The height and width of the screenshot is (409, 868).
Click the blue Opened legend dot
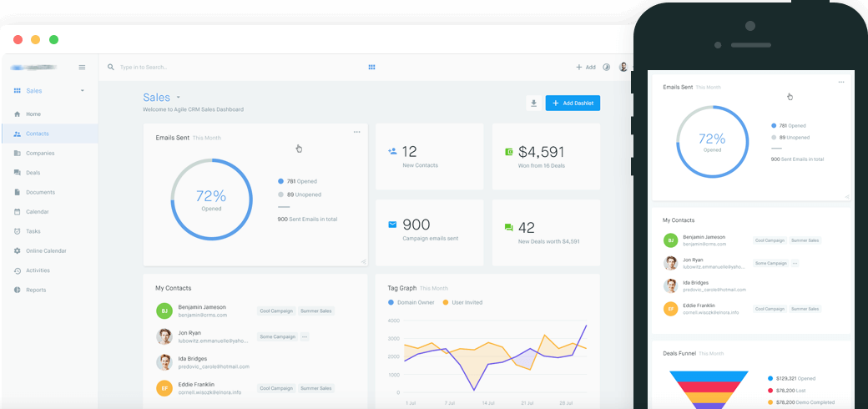280,181
